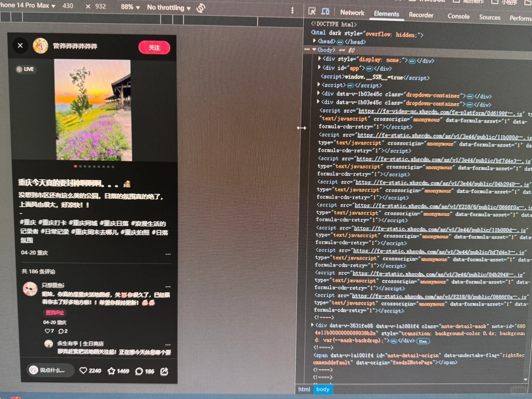Click the Elements panel scroll-down arrow
Image resolution: width=532 pixels, height=399 pixels.
(525, 380)
